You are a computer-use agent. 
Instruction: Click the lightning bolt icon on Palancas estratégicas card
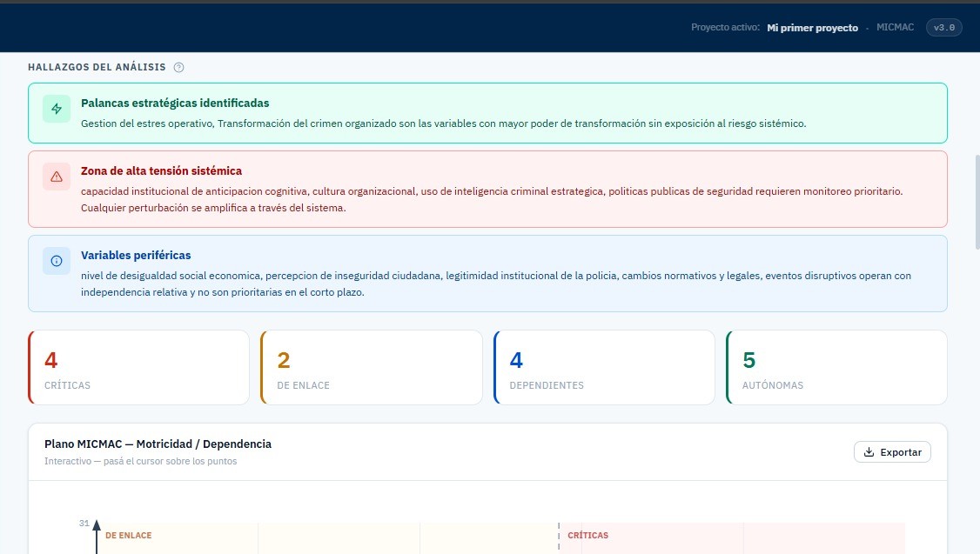[56, 110]
